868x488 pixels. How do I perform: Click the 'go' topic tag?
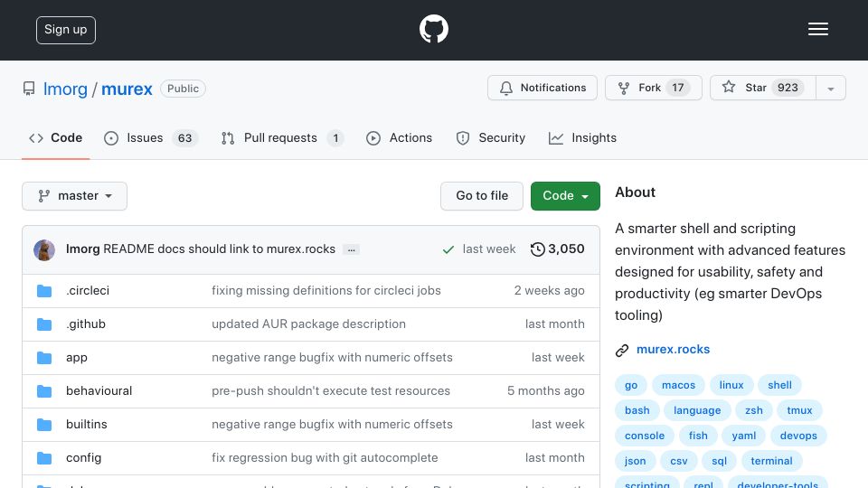tap(631, 385)
